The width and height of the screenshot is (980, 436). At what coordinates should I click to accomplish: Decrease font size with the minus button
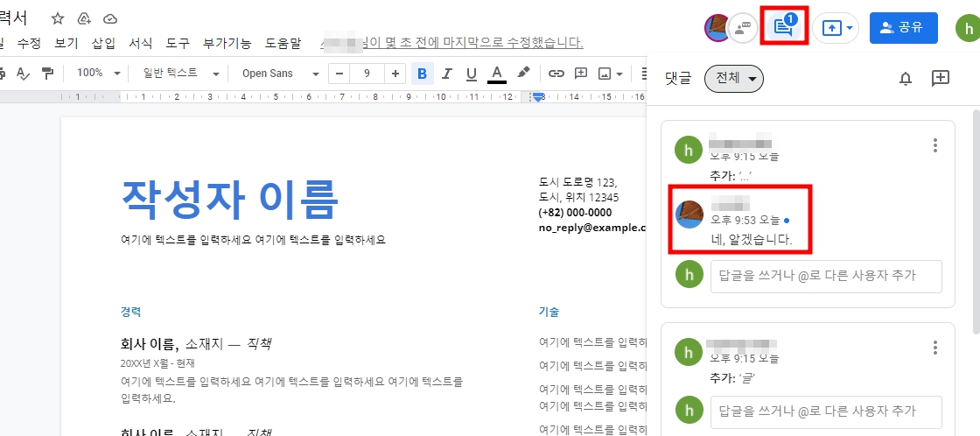[339, 74]
